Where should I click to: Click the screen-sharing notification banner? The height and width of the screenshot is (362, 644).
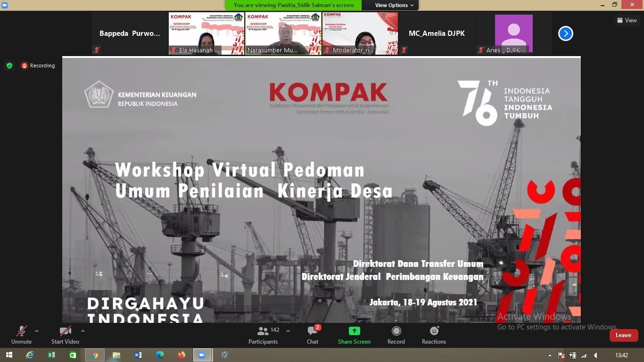click(294, 5)
